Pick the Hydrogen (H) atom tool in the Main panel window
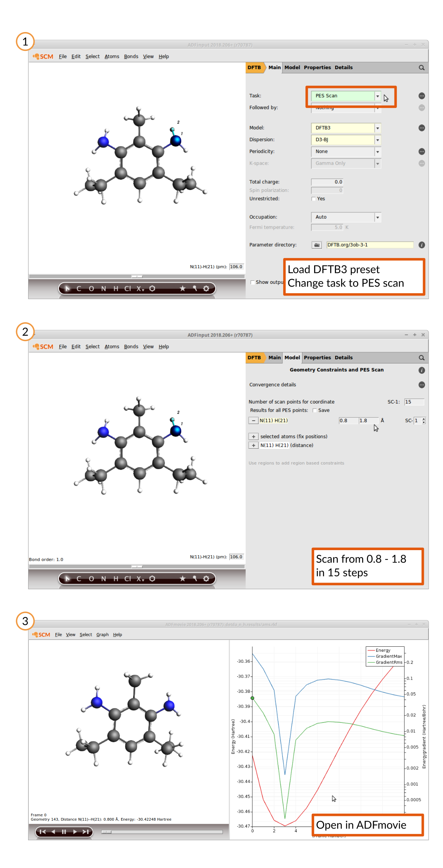The width and height of the screenshot is (443, 868). (116, 289)
